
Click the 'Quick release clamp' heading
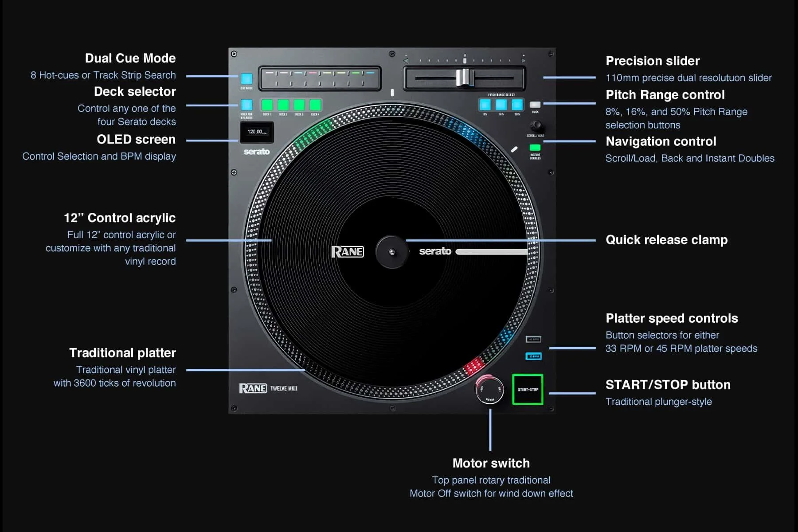click(667, 240)
